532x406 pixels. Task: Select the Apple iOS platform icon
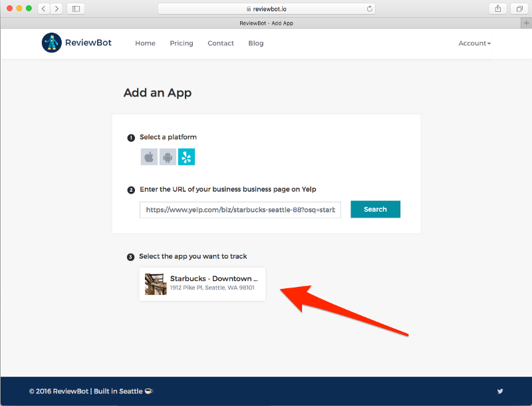(x=149, y=157)
